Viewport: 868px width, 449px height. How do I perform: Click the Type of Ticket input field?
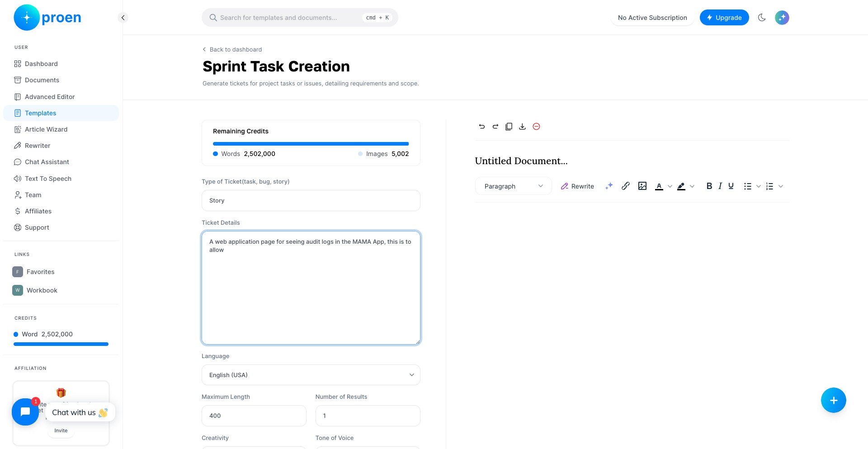pos(311,200)
